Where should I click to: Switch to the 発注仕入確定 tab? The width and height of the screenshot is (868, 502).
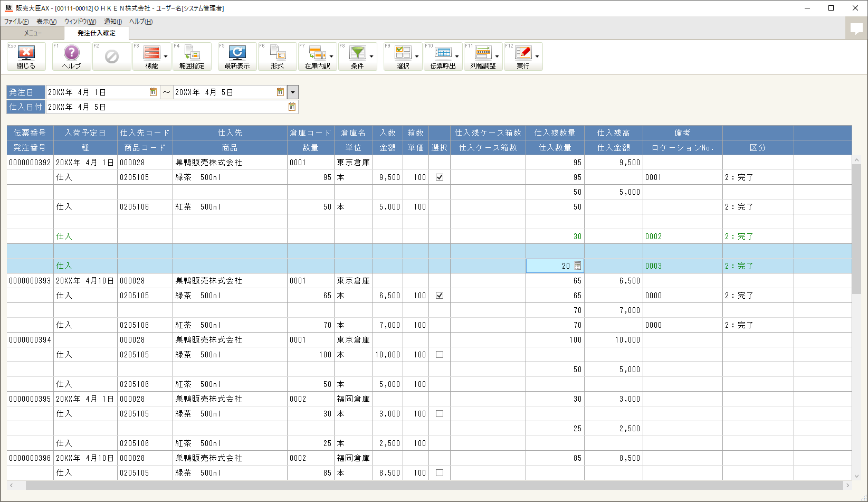(x=97, y=33)
